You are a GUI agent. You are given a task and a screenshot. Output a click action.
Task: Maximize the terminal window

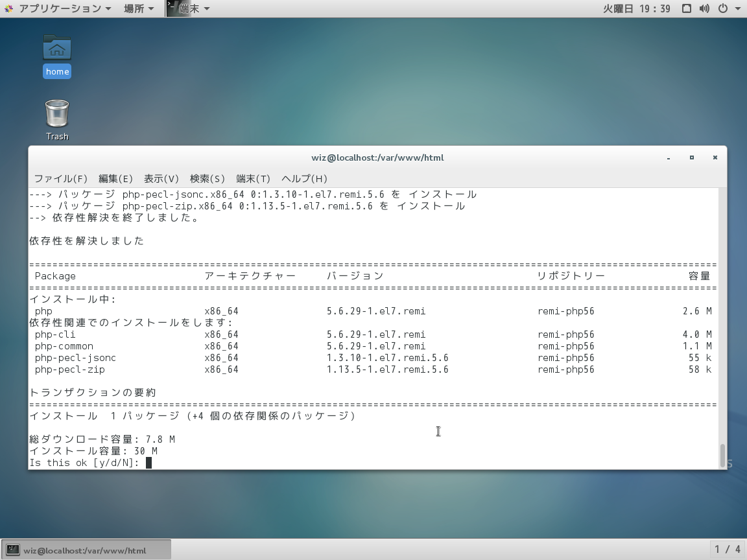(692, 157)
